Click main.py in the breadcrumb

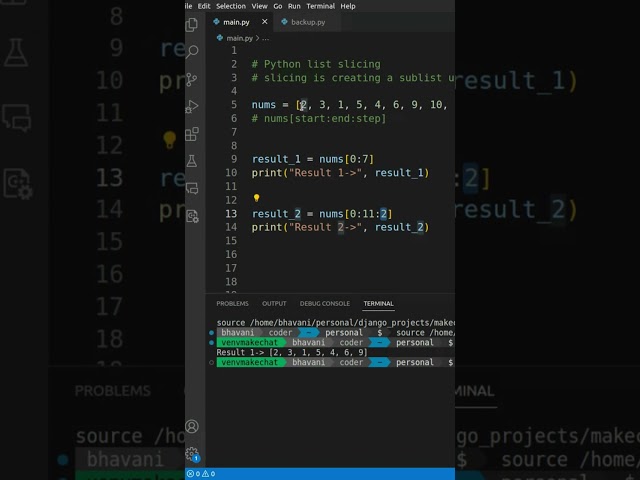[239, 38]
